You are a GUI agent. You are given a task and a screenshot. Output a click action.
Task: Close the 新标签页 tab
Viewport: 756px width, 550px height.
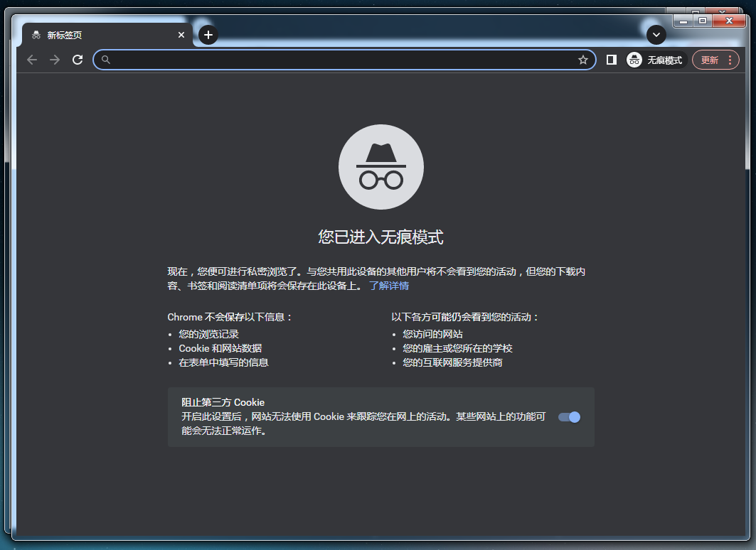(181, 35)
